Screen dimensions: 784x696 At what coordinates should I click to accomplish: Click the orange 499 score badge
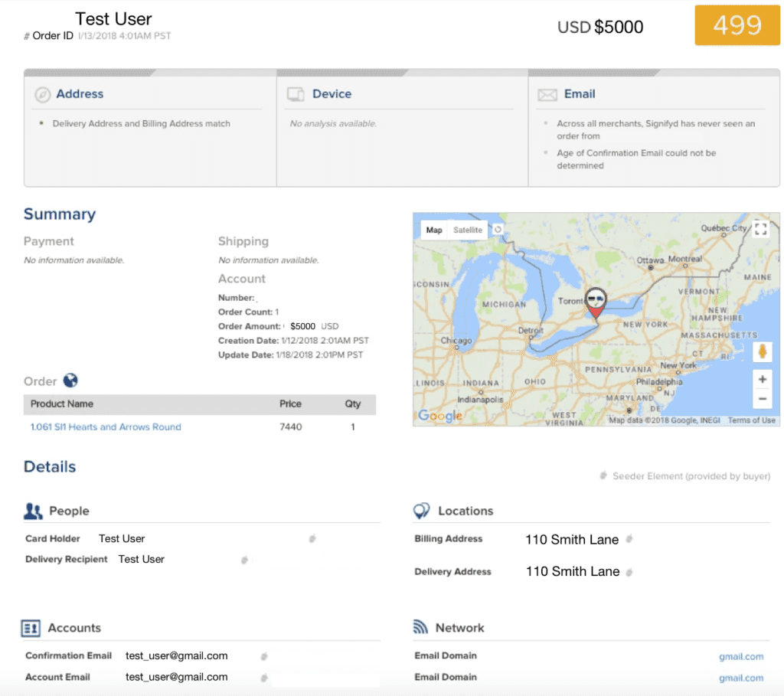737,25
